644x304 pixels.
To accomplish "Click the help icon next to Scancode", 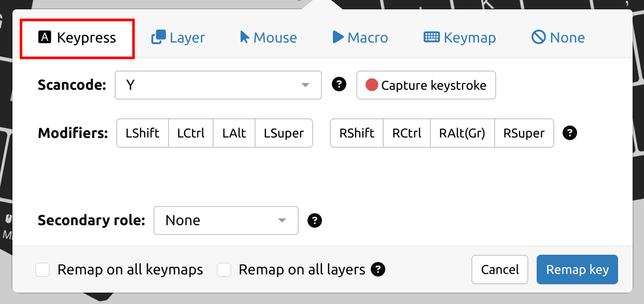I will [x=339, y=84].
